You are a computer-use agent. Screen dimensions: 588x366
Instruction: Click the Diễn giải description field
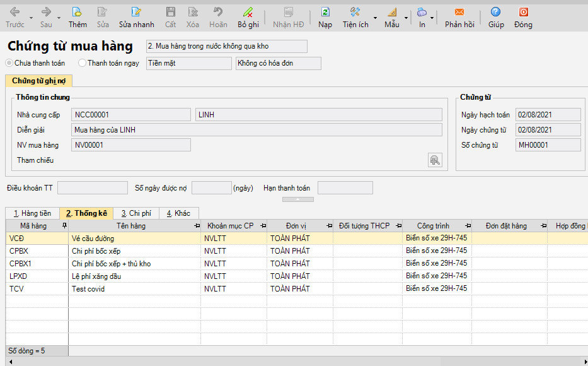(x=257, y=130)
